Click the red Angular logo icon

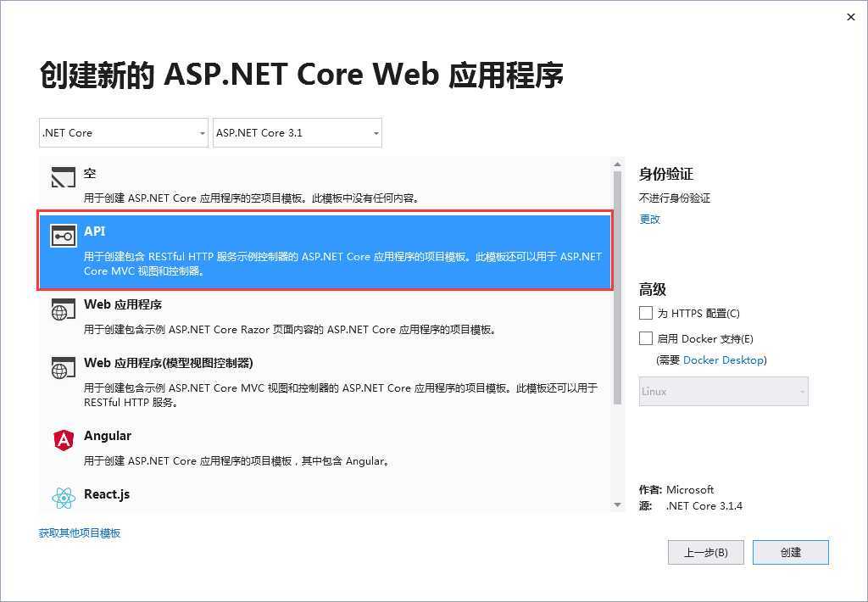[64, 440]
